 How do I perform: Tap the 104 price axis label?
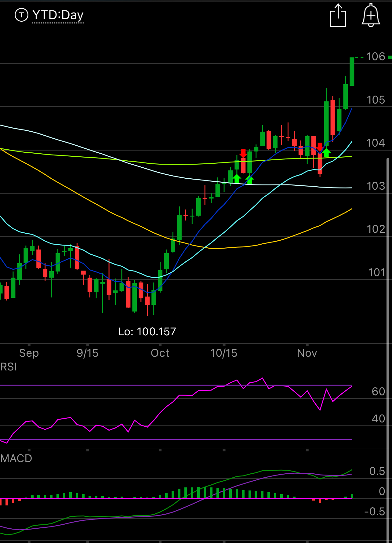pyautogui.click(x=376, y=143)
